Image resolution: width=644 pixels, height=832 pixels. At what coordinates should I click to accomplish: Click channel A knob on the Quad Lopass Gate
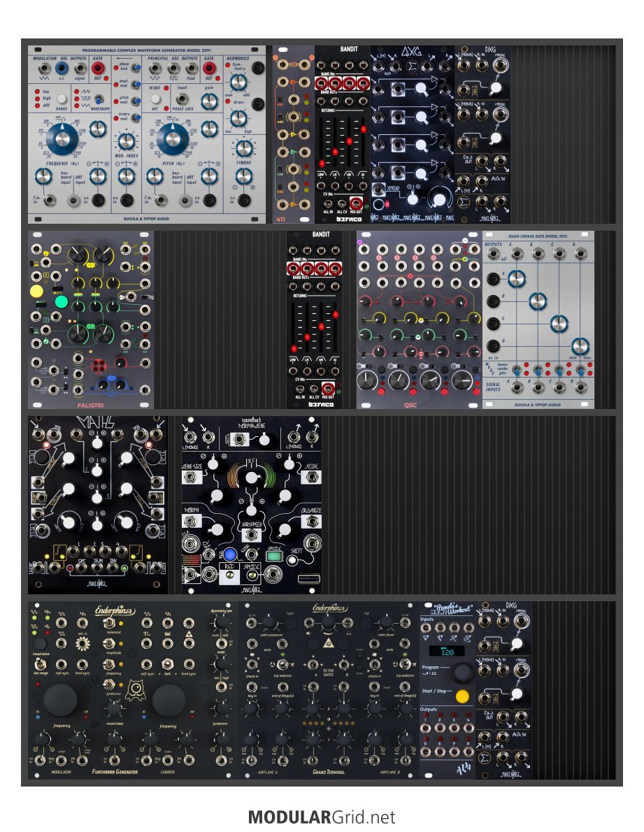pyautogui.click(x=516, y=278)
